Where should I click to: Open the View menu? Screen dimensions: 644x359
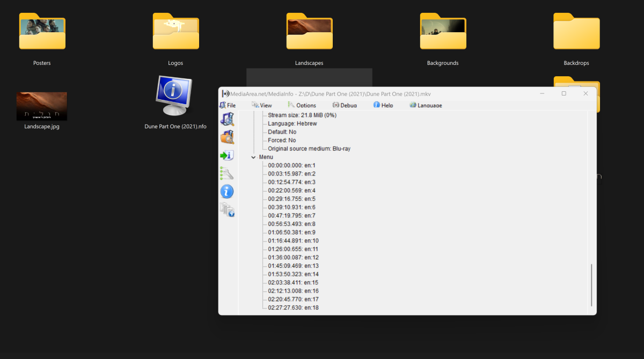pyautogui.click(x=262, y=105)
